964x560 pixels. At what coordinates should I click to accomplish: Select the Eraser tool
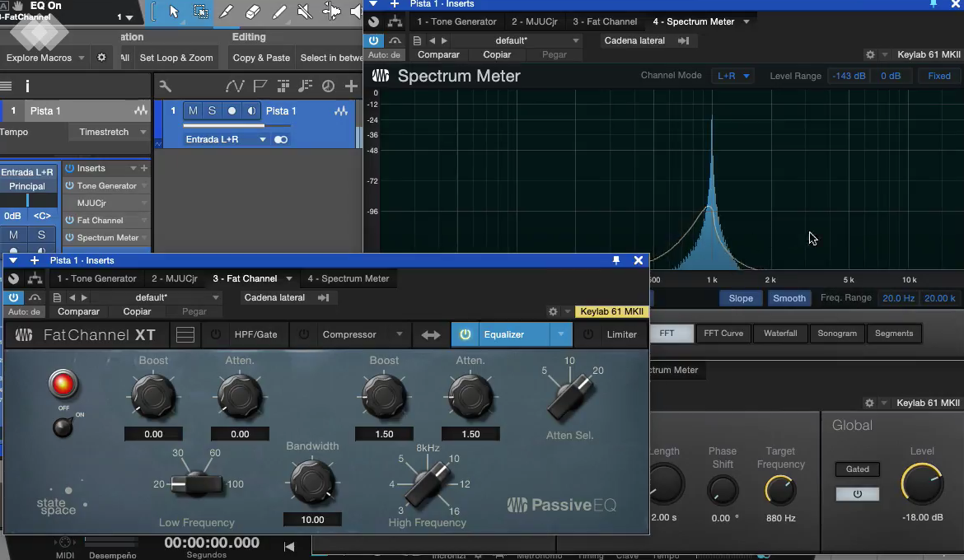click(x=252, y=12)
